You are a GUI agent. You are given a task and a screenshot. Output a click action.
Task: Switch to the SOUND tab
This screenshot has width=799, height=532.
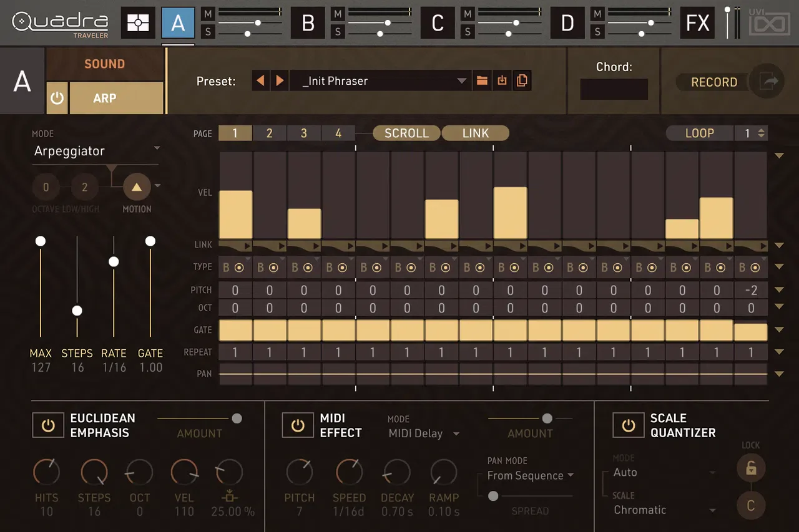104,64
